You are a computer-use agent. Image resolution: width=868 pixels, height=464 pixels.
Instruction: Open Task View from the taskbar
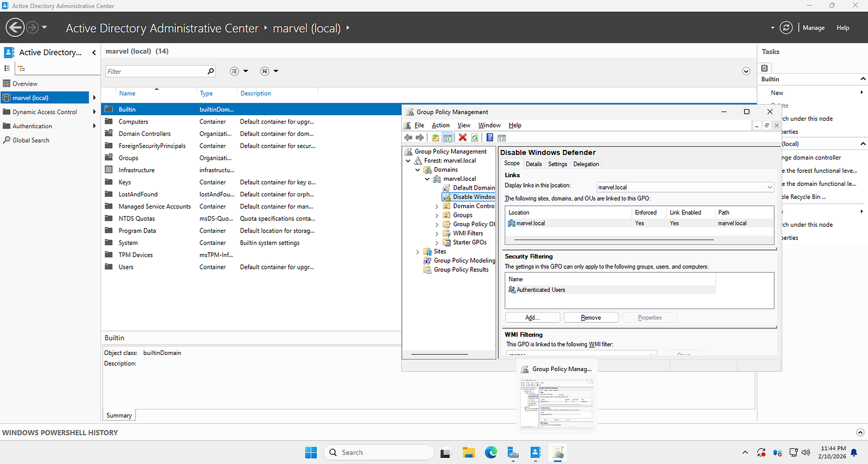(x=446, y=452)
